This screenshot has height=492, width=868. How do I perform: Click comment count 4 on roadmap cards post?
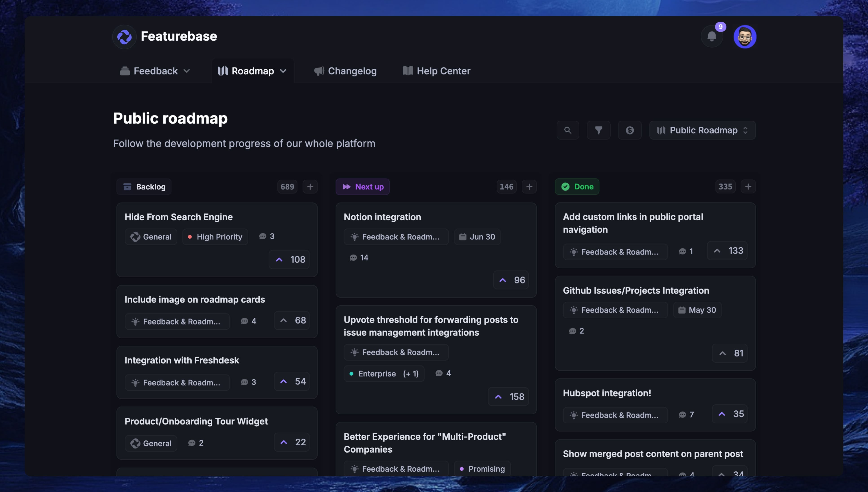click(249, 321)
